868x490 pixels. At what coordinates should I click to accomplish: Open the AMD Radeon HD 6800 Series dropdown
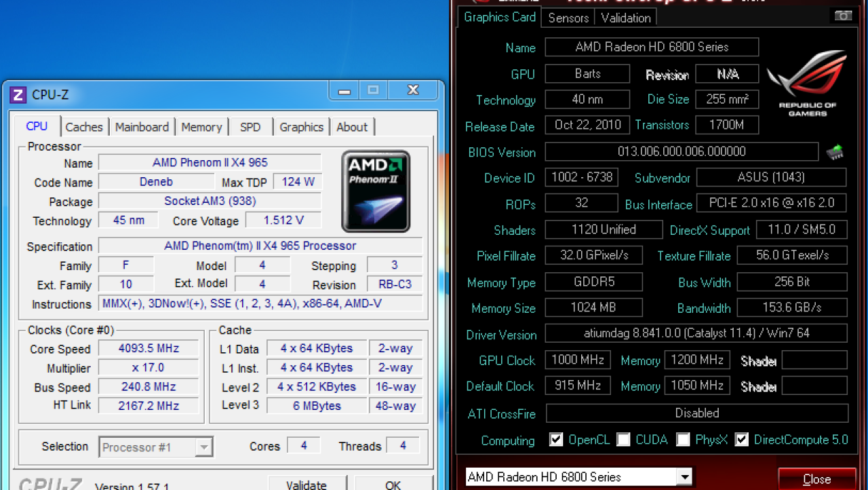click(579, 477)
